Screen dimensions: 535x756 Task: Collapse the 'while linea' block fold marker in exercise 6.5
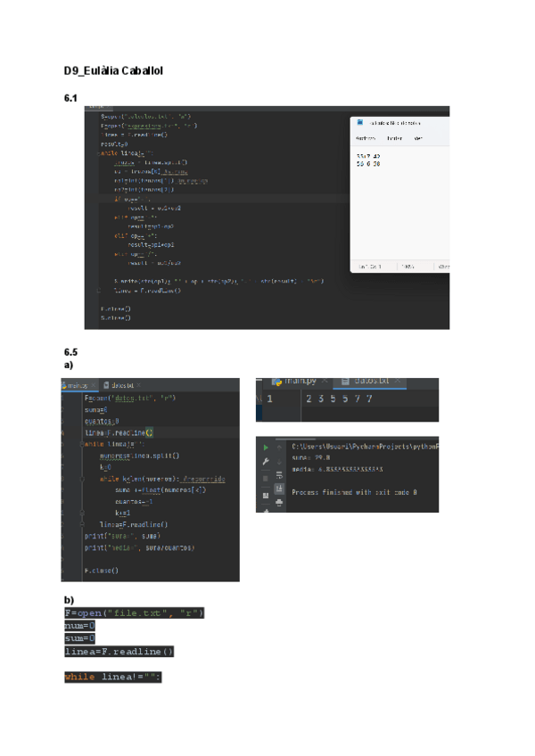tap(82, 444)
